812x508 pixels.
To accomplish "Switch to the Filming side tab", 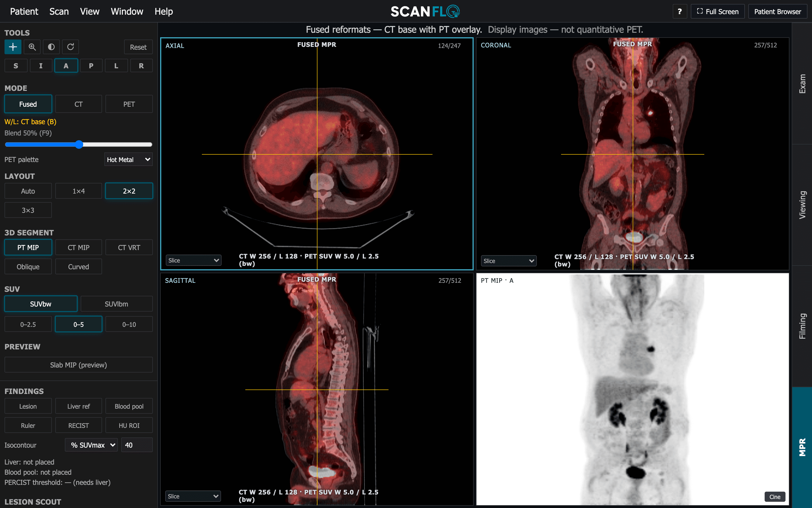I will pos(802,326).
